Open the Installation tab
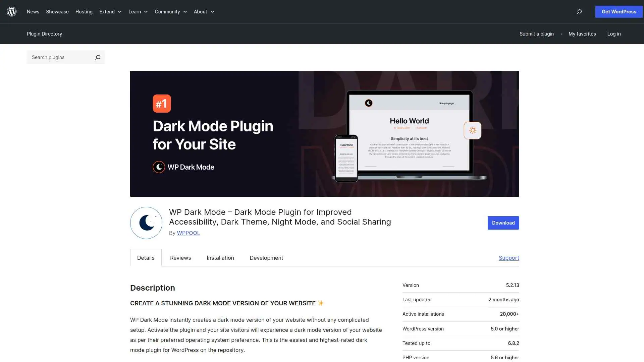 tap(220, 258)
